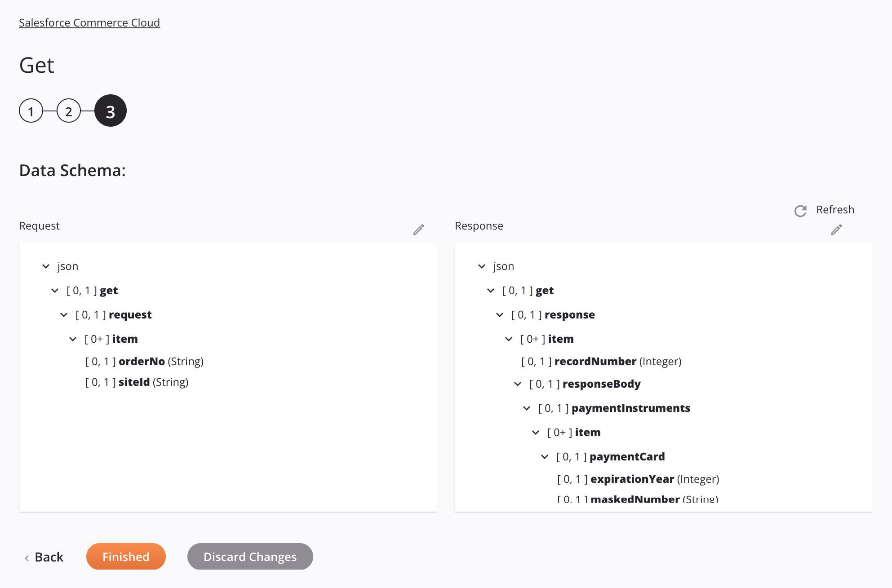Click the edit pencil icon on Request panel
The width and height of the screenshot is (892, 588).
tap(419, 229)
